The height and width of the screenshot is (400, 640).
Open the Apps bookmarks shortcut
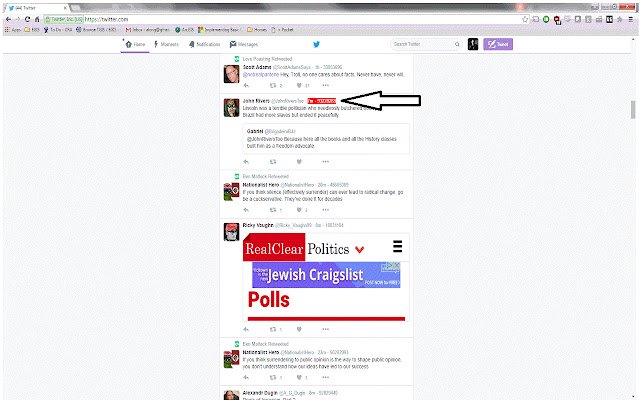click(13, 30)
